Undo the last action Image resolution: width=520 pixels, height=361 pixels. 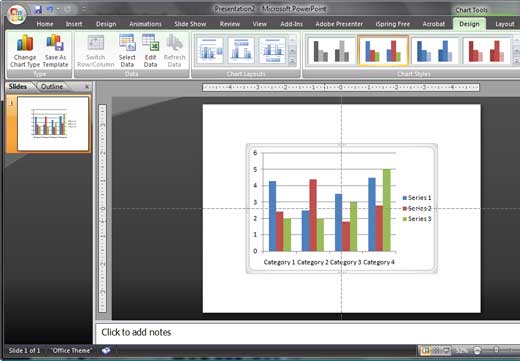click(50, 10)
